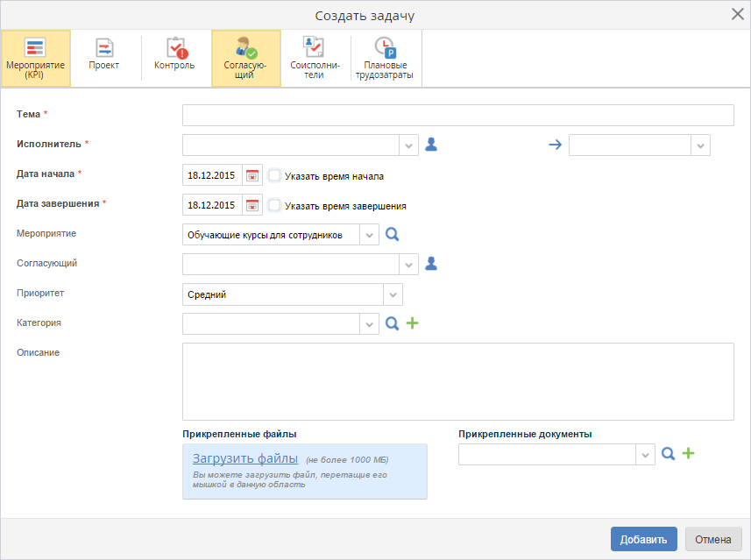Click the person icon next to Исполнитель
The width and height of the screenshot is (751, 560).
point(430,145)
